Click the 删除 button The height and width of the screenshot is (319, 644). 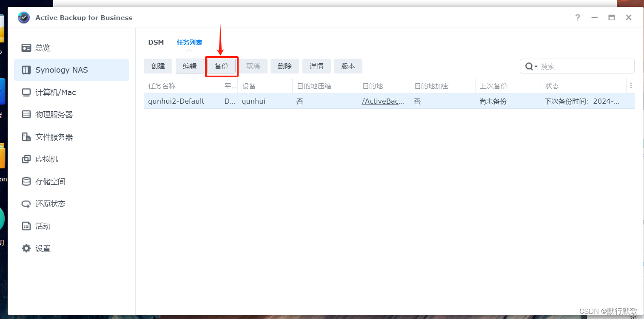[285, 66]
